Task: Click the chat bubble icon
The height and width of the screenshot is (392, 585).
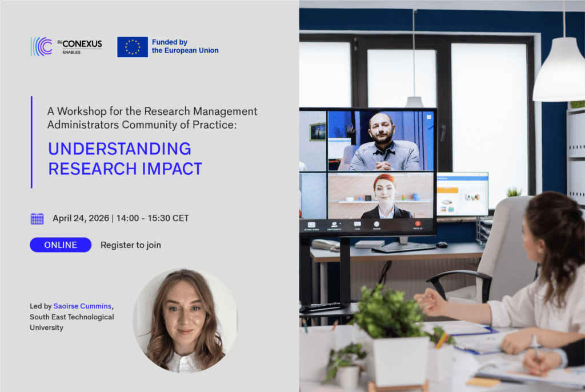Action: click(357, 225)
